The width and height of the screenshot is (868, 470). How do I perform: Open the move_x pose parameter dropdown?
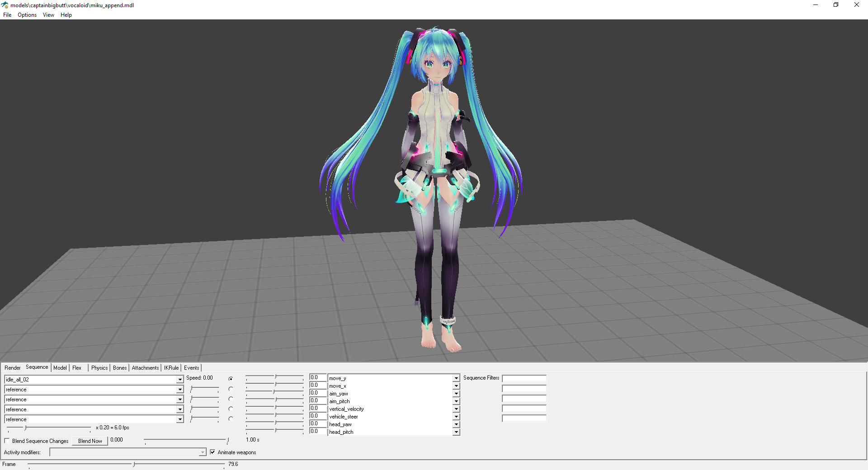point(456,386)
